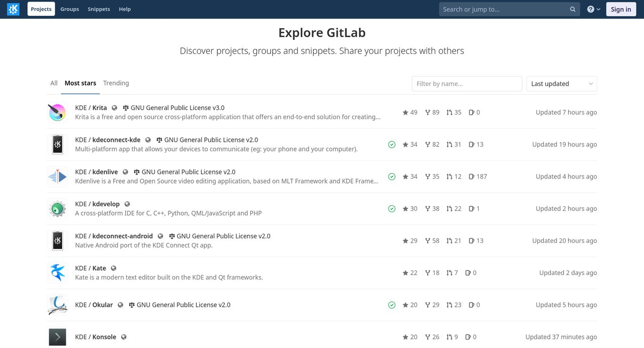The height and width of the screenshot is (348, 644).
Task: Click the kdenlive GPL v2.0 license link
Action: click(x=185, y=172)
